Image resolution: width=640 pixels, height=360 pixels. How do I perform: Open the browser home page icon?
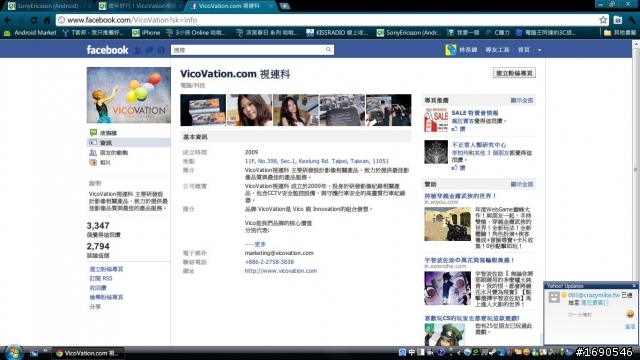pos(47,20)
